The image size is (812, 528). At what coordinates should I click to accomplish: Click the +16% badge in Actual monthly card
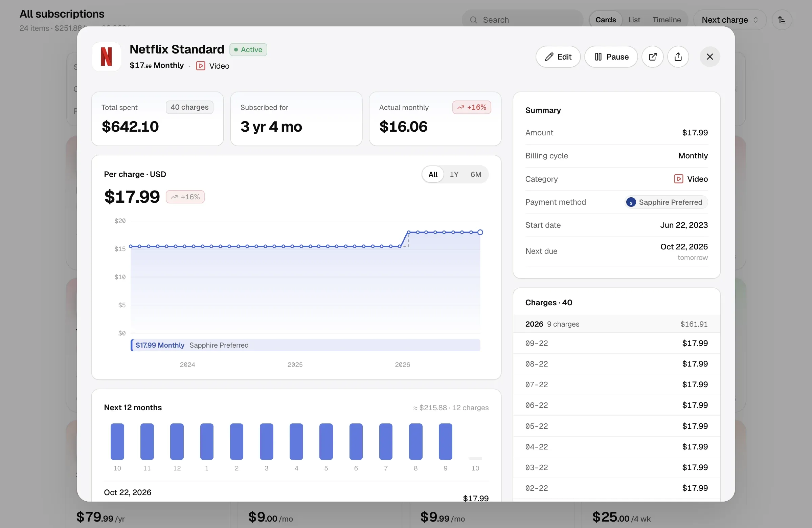pyautogui.click(x=472, y=107)
